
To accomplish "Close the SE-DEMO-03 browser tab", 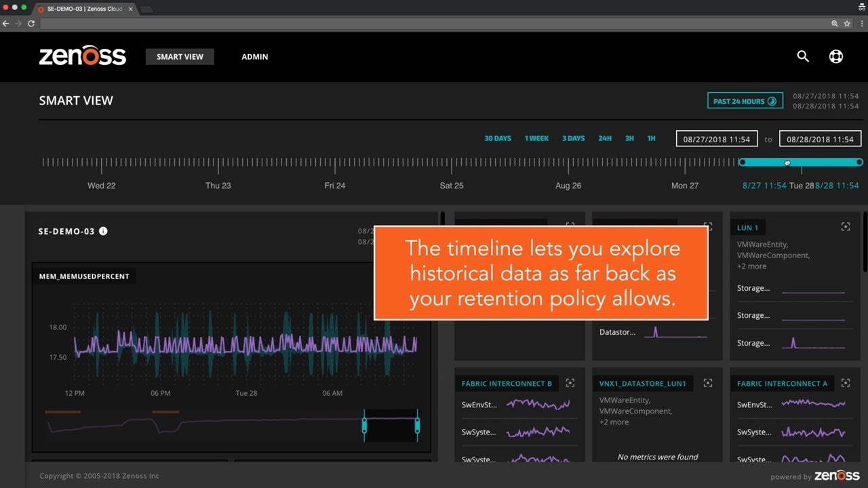I will [131, 9].
